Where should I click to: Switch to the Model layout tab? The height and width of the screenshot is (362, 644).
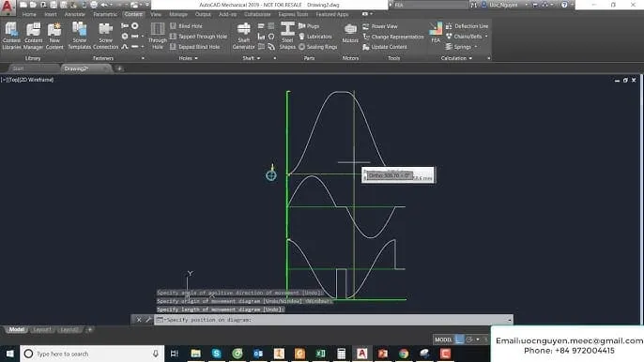tap(17, 329)
